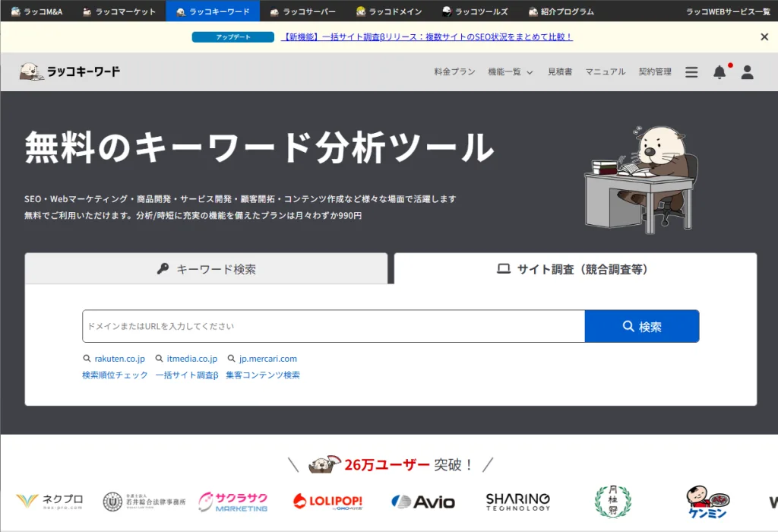Open 料金プラン page
The height and width of the screenshot is (532, 778).
(x=454, y=71)
